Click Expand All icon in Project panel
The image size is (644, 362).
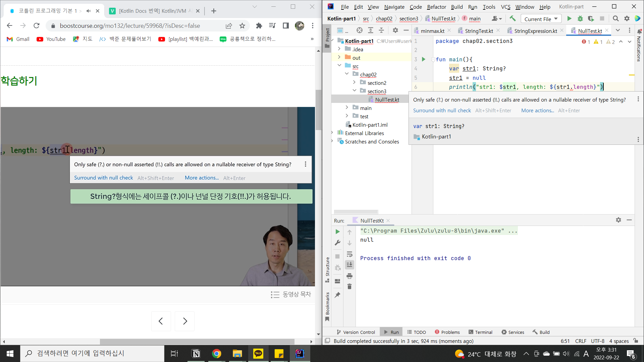(371, 31)
